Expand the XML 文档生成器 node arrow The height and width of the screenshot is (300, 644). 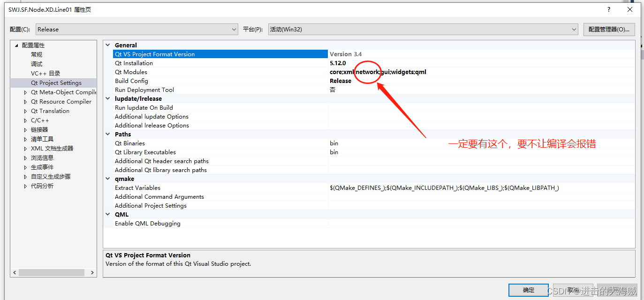click(x=26, y=149)
